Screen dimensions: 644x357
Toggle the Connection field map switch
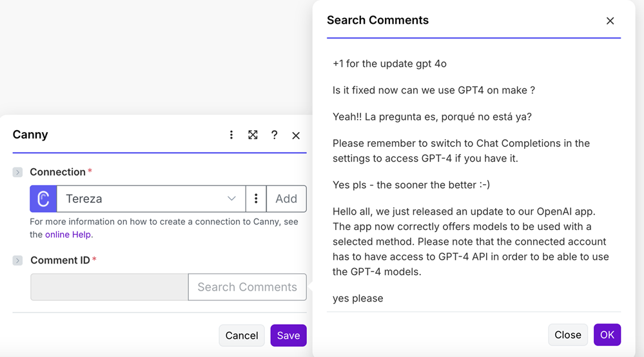point(18,172)
